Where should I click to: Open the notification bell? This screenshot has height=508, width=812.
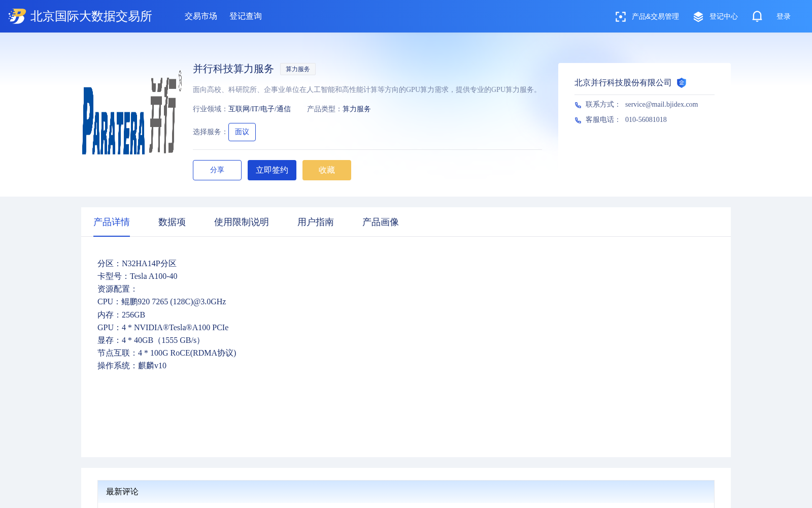[757, 16]
